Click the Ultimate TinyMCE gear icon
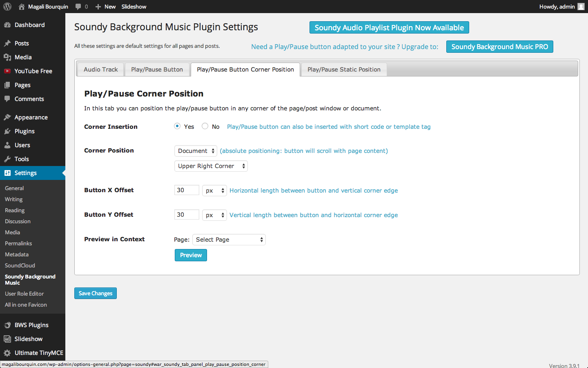The height and width of the screenshot is (368, 588). pyautogui.click(x=7, y=353)
